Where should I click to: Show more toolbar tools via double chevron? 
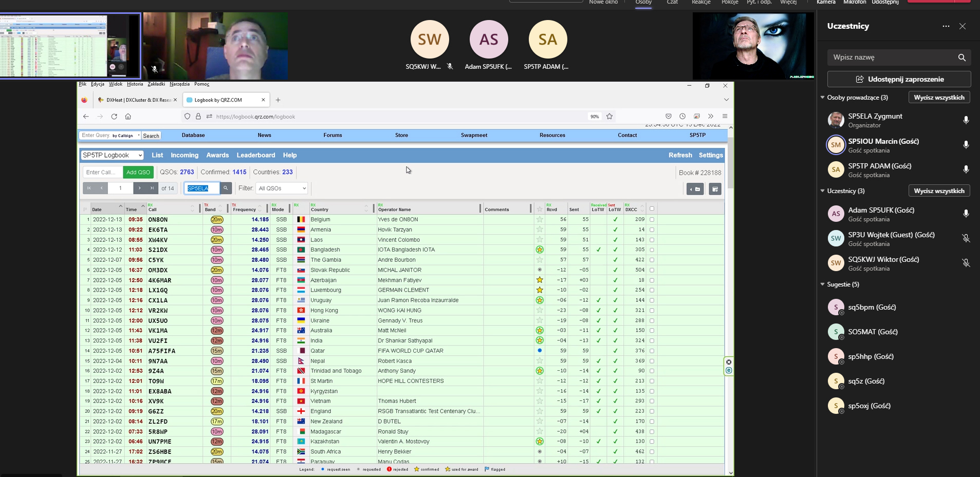click(x=711, y=117)
